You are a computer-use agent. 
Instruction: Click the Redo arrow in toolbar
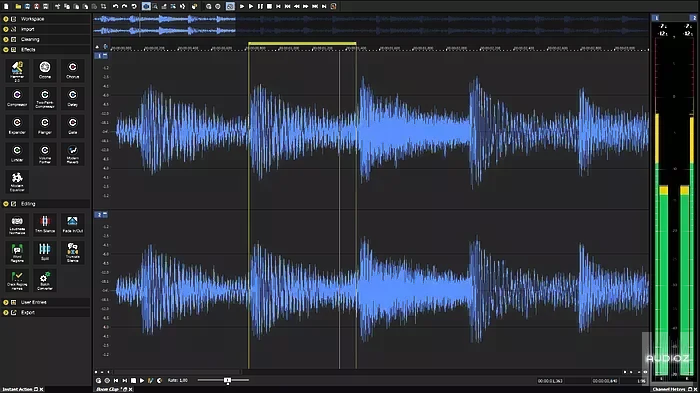(125, 6)
